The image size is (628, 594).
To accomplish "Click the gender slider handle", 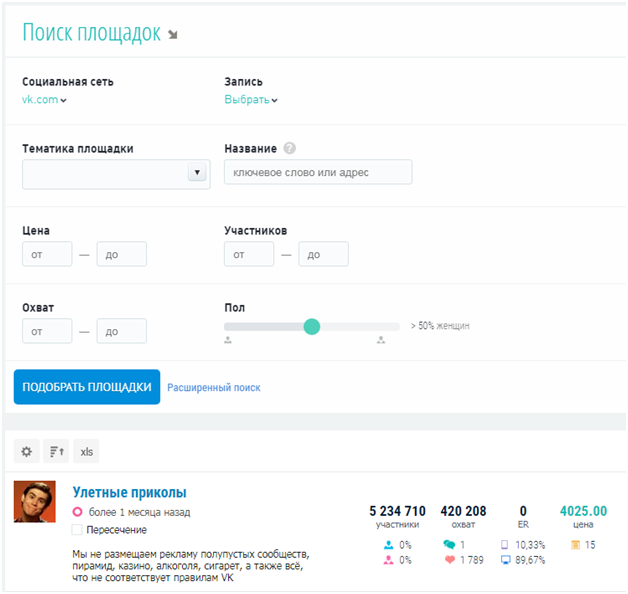I will pyautogui.click(x=312, y=326).
